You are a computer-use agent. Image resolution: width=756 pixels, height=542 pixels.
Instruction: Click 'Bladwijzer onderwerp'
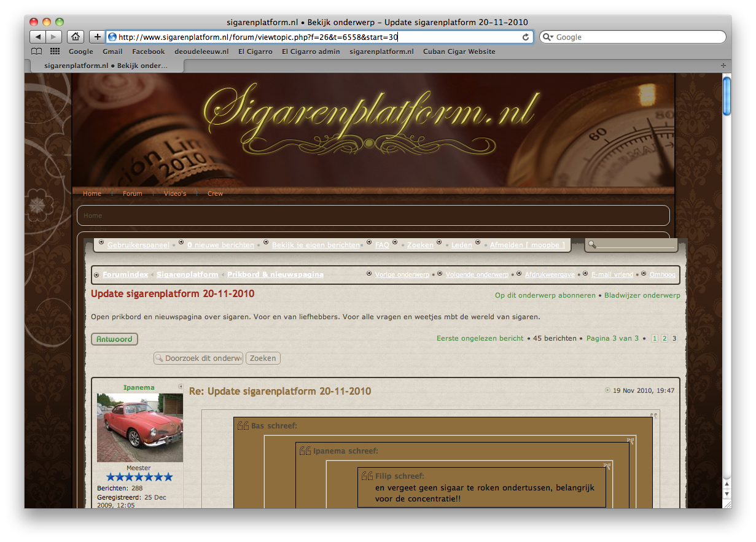(642, 295)
